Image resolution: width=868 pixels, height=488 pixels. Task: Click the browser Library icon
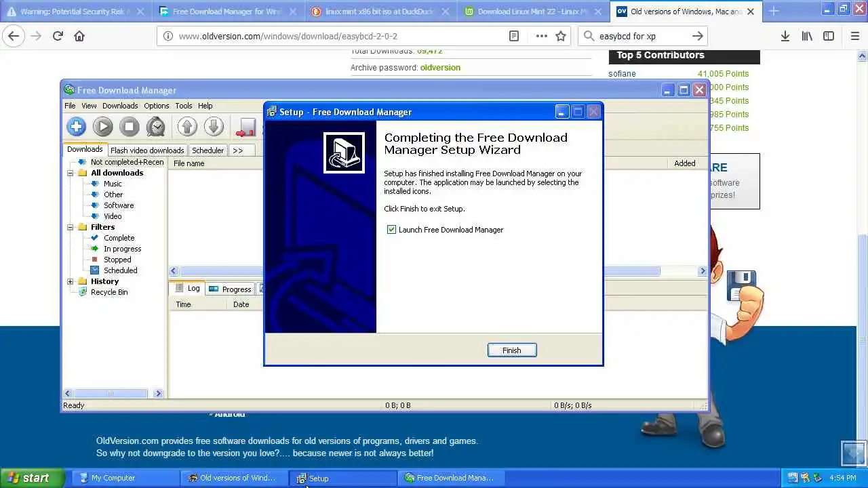point(807,36)
